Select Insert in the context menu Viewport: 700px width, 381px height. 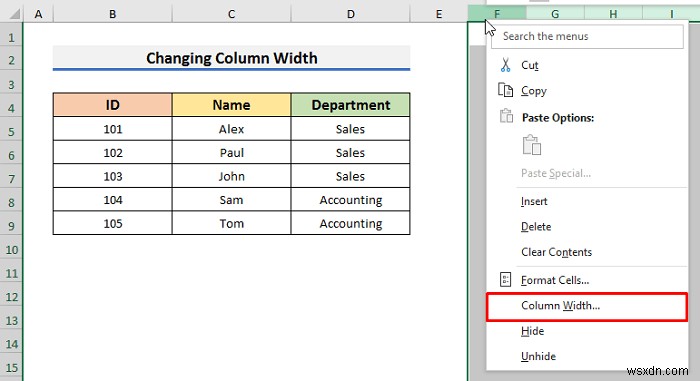586,201
